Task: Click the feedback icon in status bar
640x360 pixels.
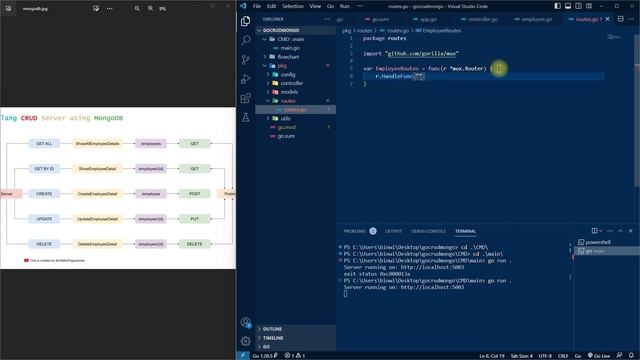Action: tap(620, 356)
